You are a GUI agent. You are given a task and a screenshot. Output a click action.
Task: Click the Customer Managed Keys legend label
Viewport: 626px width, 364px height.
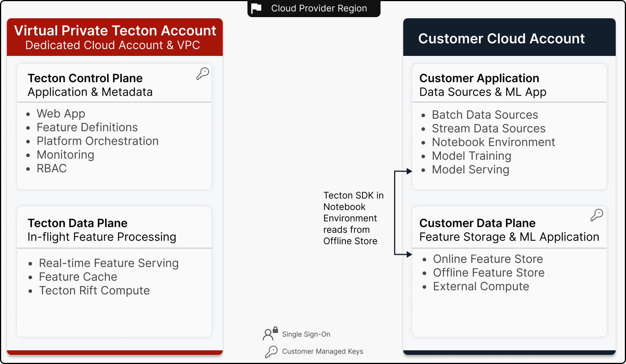[x=323, y=351]
